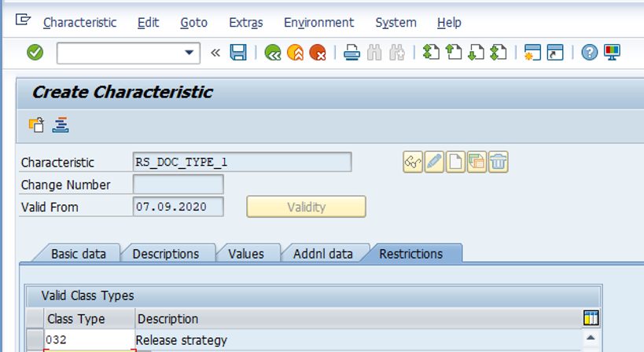This screenshot has height=352, width=644.
Task: Click the Delete trash can icon
Action: click(x=499, y=162)
